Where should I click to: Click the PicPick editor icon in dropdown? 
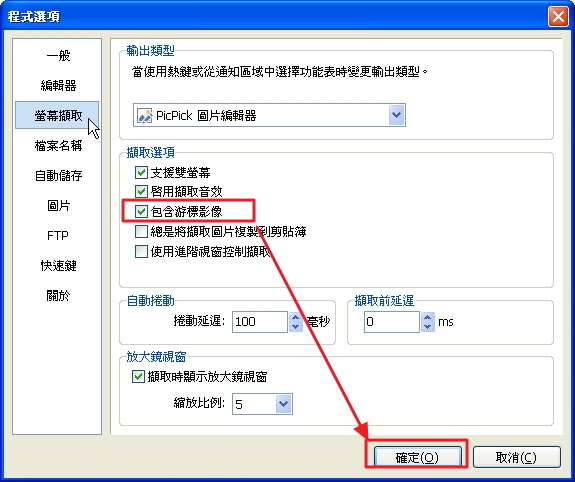click(144, 116)
